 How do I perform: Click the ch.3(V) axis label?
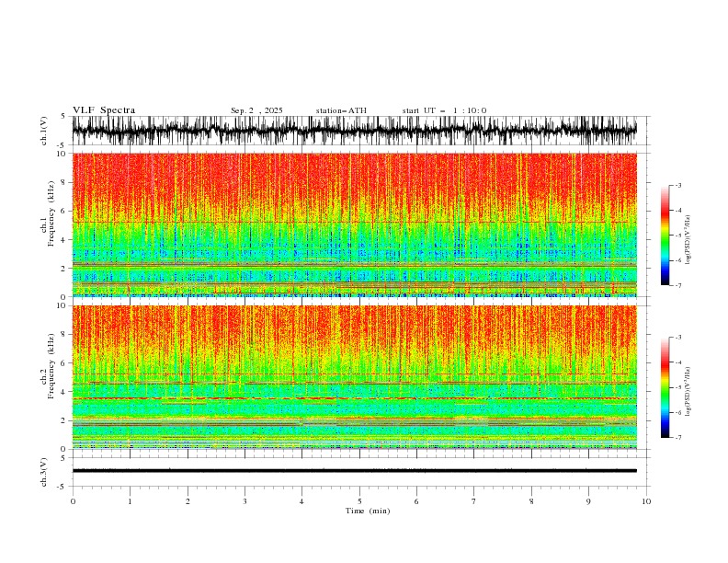(44, 472)
